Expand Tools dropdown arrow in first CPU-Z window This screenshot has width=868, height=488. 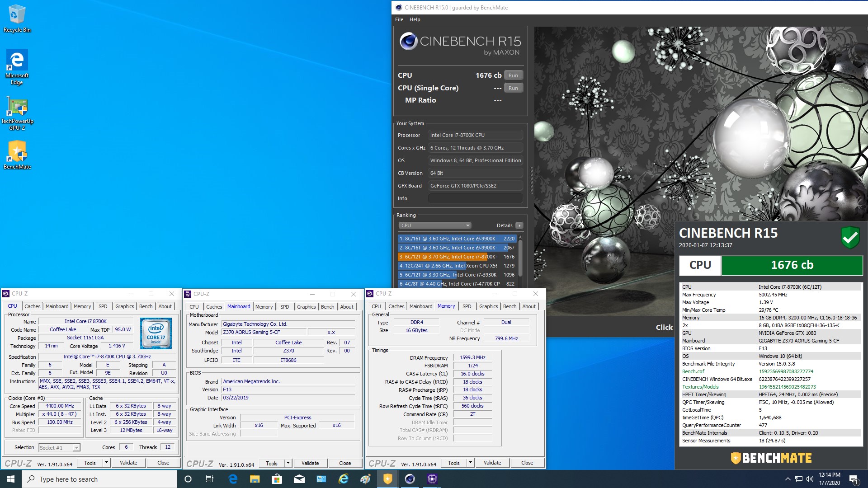[107, 463]
